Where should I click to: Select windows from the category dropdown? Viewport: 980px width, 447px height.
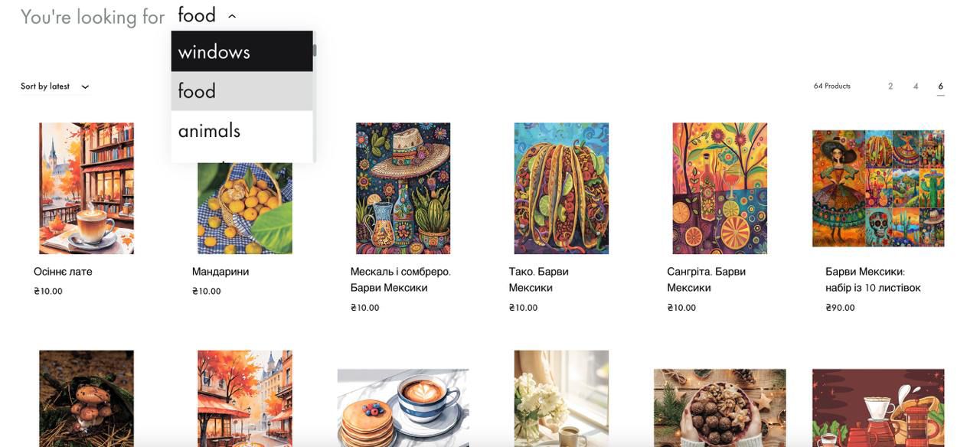[x=242, y=51]
